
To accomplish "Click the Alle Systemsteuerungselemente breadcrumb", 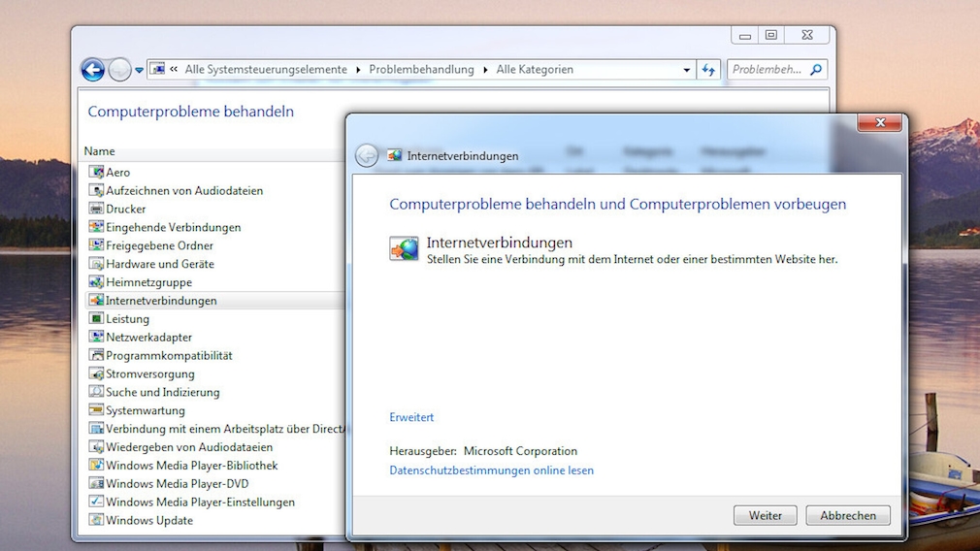I will tap(265, 70).
